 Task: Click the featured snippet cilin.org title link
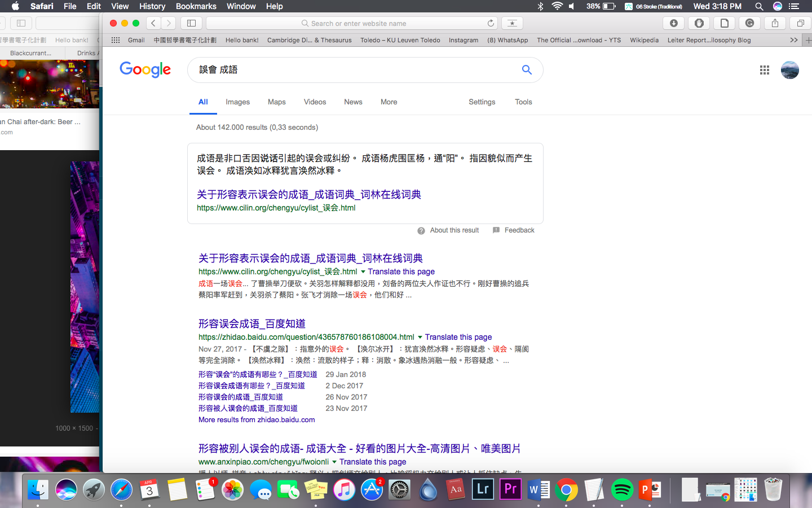[309, 194]
